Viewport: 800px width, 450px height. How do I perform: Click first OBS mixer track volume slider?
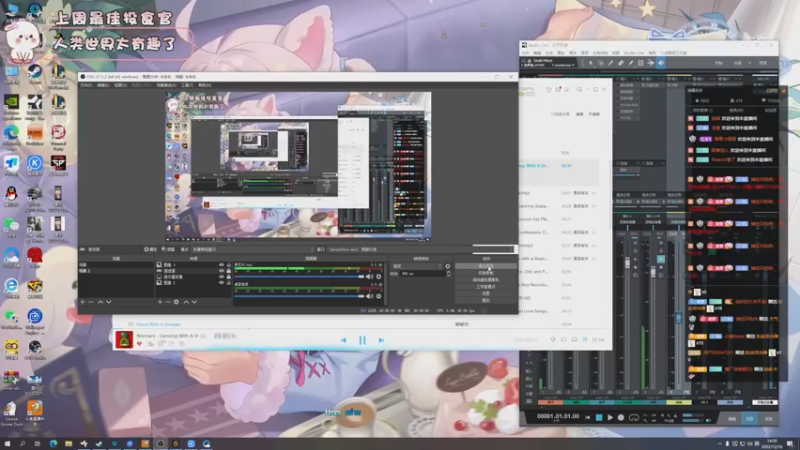coord(299,277)
